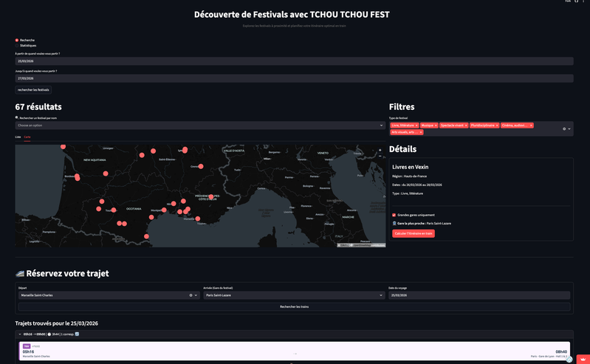The image size is (590, 364).
Task: Open the app menu with three dots
Action: pyautogui.click(x=583, y=2)
